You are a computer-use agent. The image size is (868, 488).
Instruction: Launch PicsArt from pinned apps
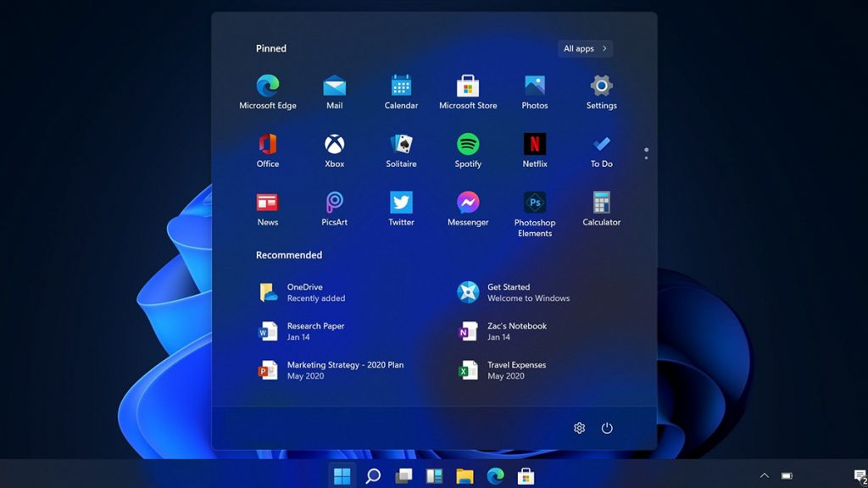coord(334,202)
